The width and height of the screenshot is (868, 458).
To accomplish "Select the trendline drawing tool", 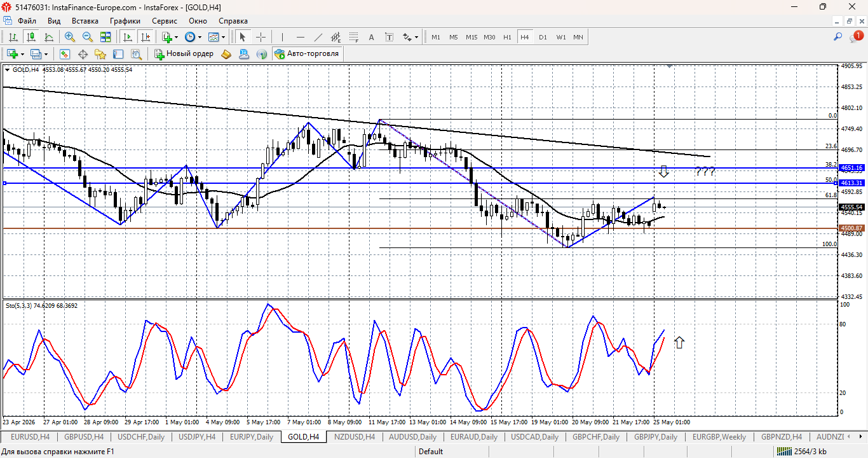I will coord(318,37).
